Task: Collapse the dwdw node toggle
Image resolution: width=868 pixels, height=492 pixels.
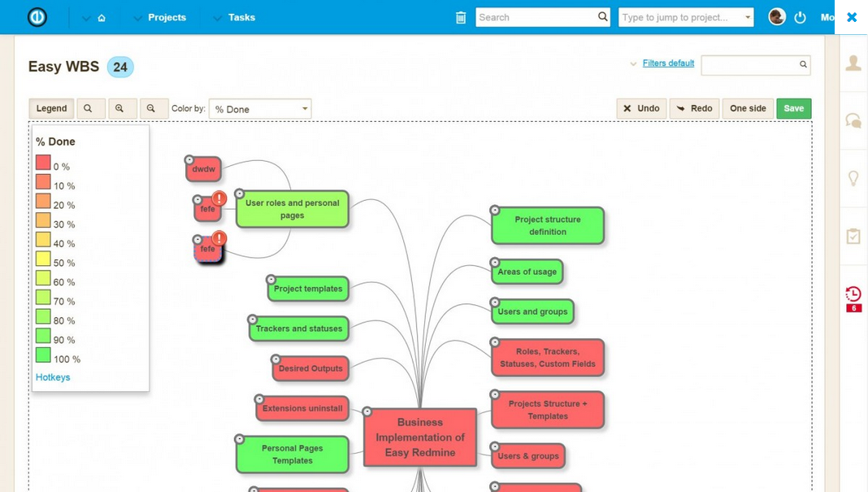Action: [x=189, y=159]
